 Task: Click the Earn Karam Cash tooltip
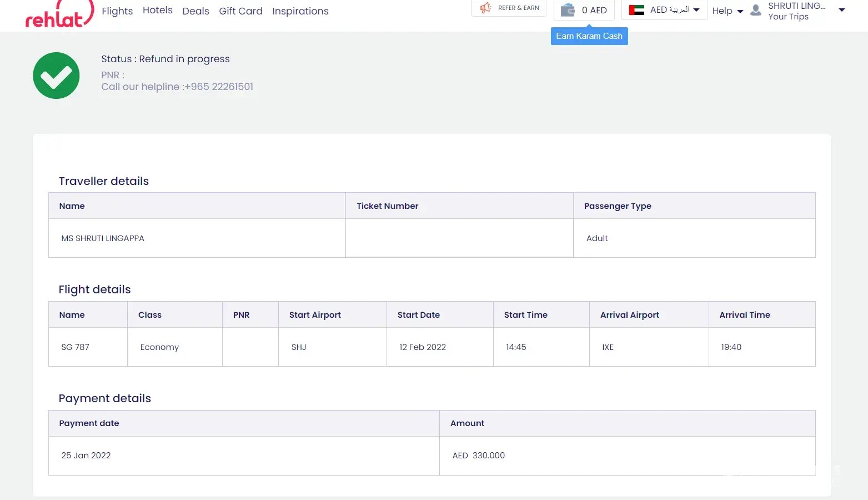tap(589, 36)
